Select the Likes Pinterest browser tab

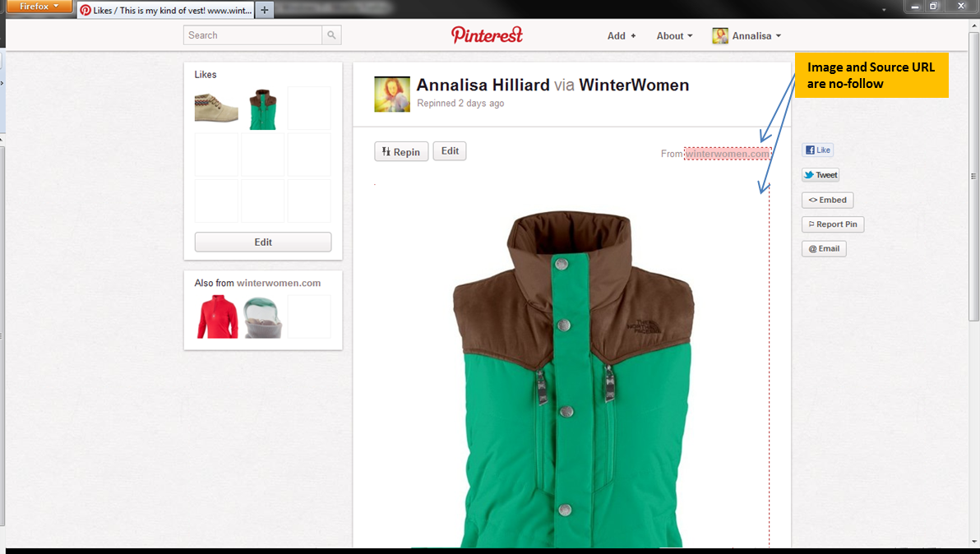166,10
